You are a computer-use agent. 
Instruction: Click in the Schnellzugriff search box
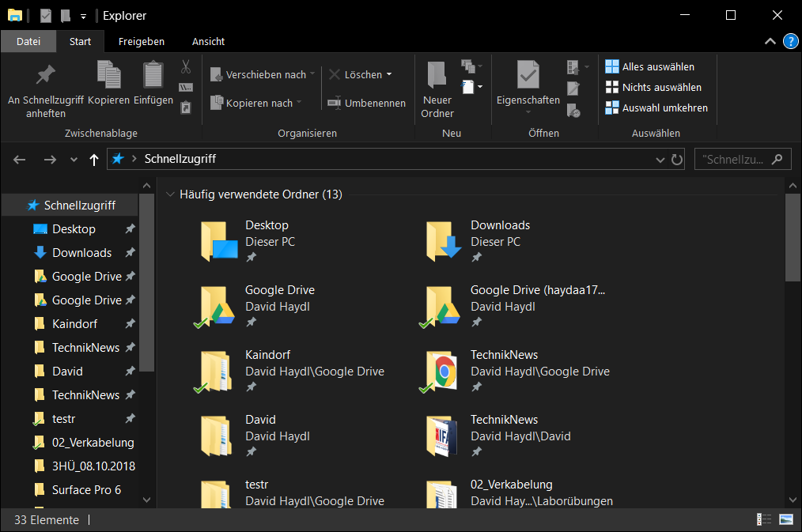point(742,160)
